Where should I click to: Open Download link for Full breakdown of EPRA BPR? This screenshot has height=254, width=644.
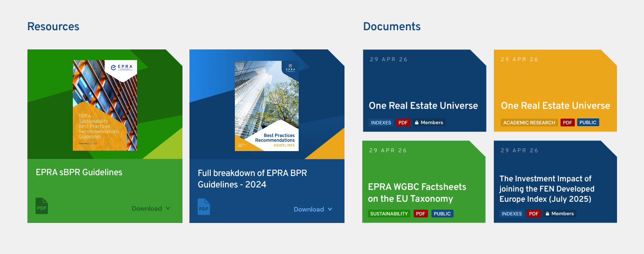309,209
